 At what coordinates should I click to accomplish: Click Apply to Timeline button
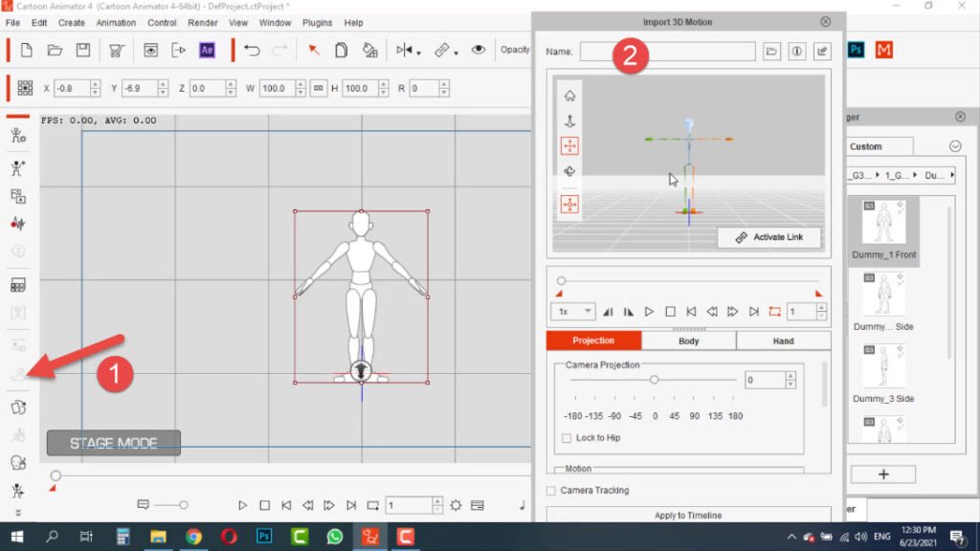[688, 515]
